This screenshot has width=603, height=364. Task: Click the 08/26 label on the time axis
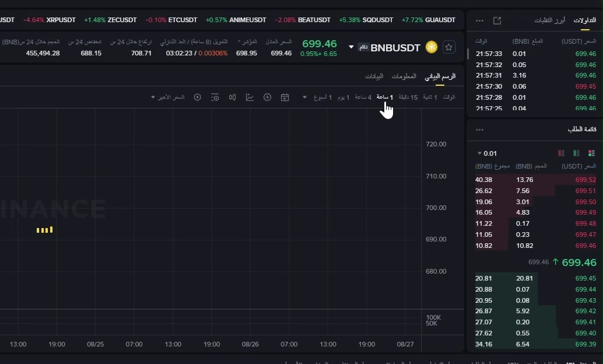pyautogui.click(x=250, y=344)
